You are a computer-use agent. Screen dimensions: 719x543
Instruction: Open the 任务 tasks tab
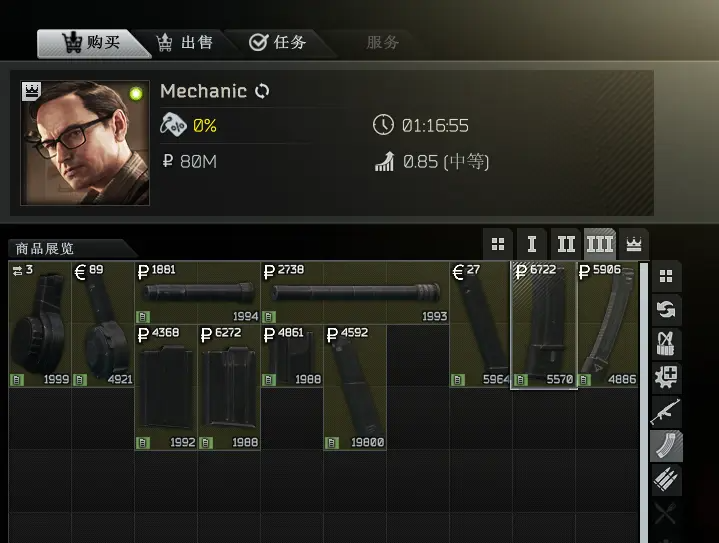[x=277, y=43]
